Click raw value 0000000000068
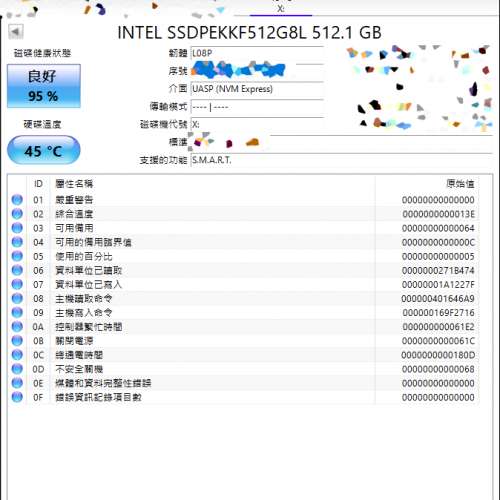500x500 pixels. pyautogui.click(x=438, y=369)
